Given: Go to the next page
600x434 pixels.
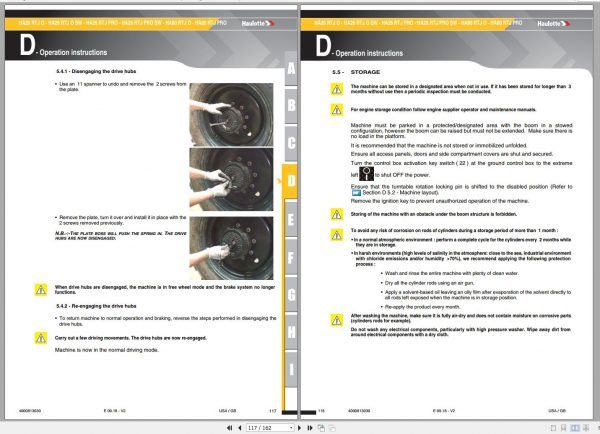Looking at the screenshot, I should (x=300, y=428).
